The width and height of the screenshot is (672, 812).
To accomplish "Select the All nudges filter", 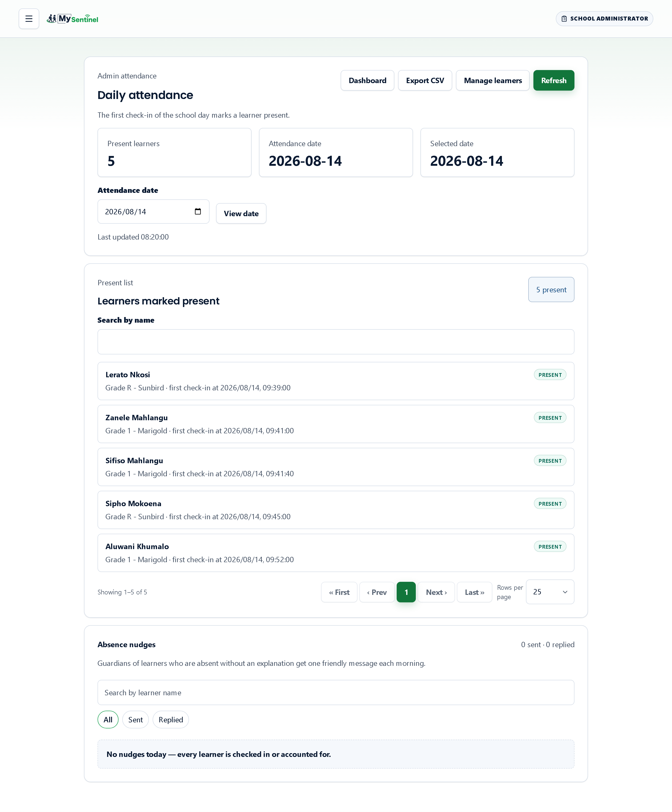I will (108, 720).
